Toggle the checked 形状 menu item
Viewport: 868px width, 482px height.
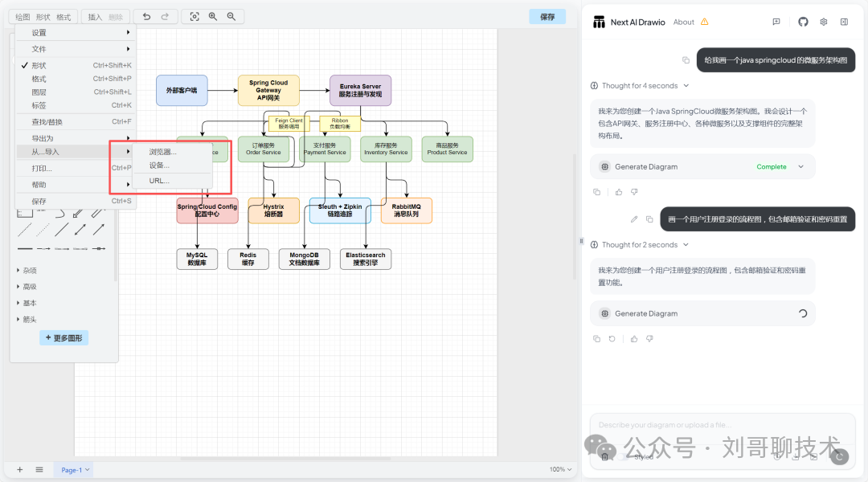click(39, 65)
